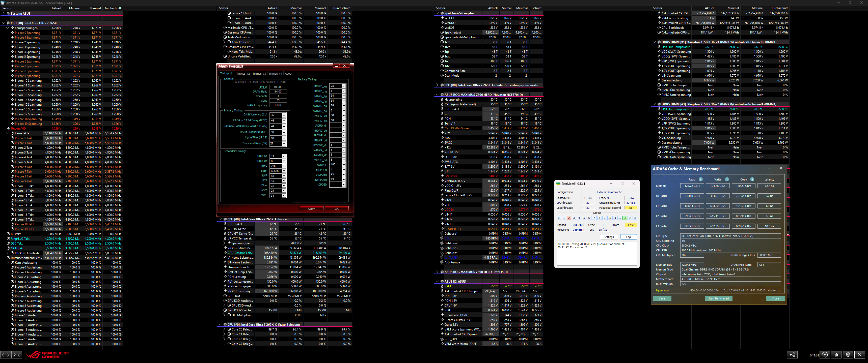868x363 pixels.
Task: Click the reset clock icon beside the timer
Action: 825,355
